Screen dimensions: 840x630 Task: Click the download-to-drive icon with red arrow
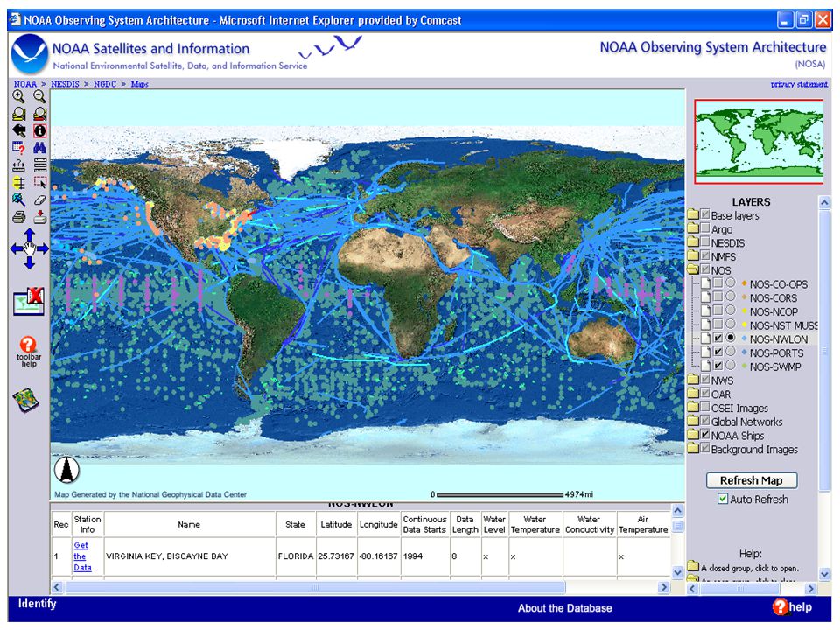[39, 217]
